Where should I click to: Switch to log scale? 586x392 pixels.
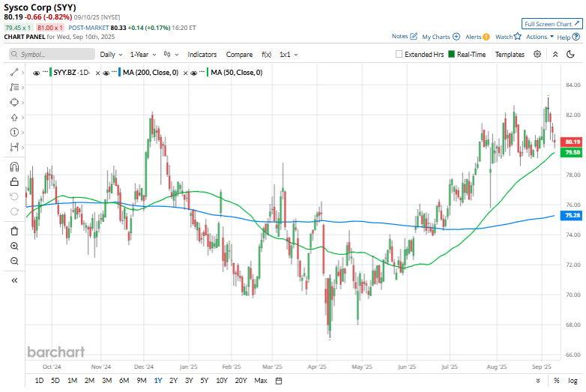(x=573, y=381)
